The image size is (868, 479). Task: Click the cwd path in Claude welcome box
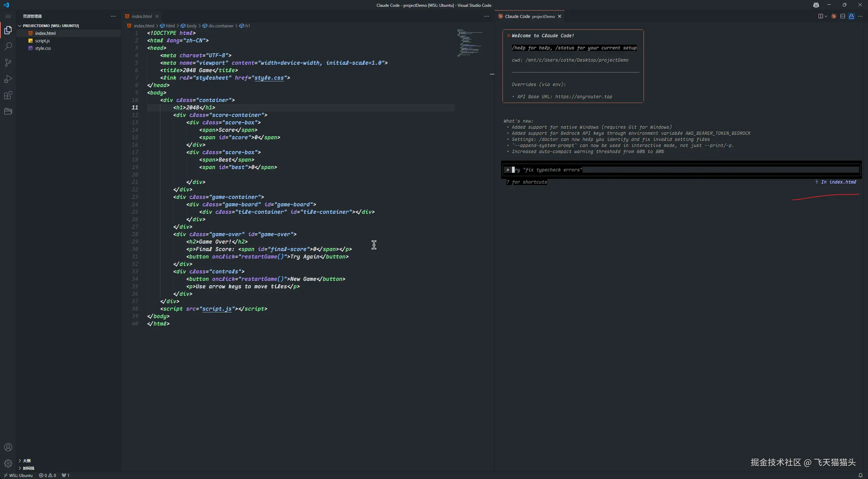[570, 60]
